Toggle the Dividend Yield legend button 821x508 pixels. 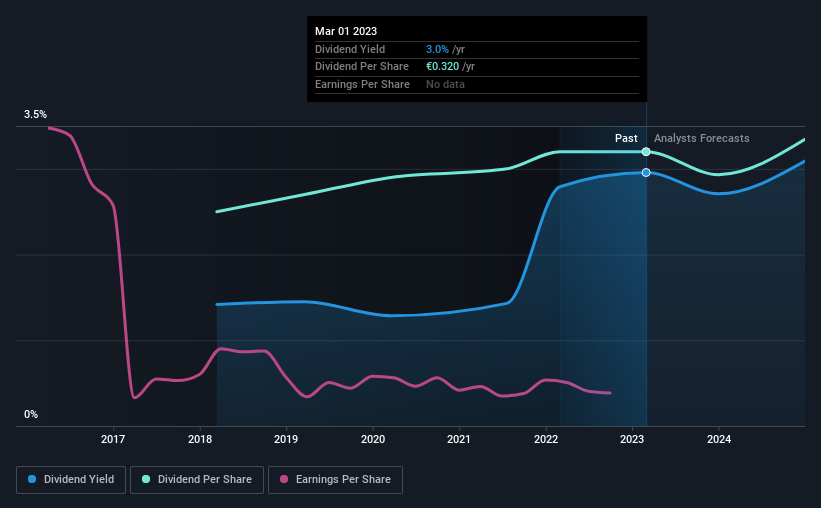coord(71,480)
